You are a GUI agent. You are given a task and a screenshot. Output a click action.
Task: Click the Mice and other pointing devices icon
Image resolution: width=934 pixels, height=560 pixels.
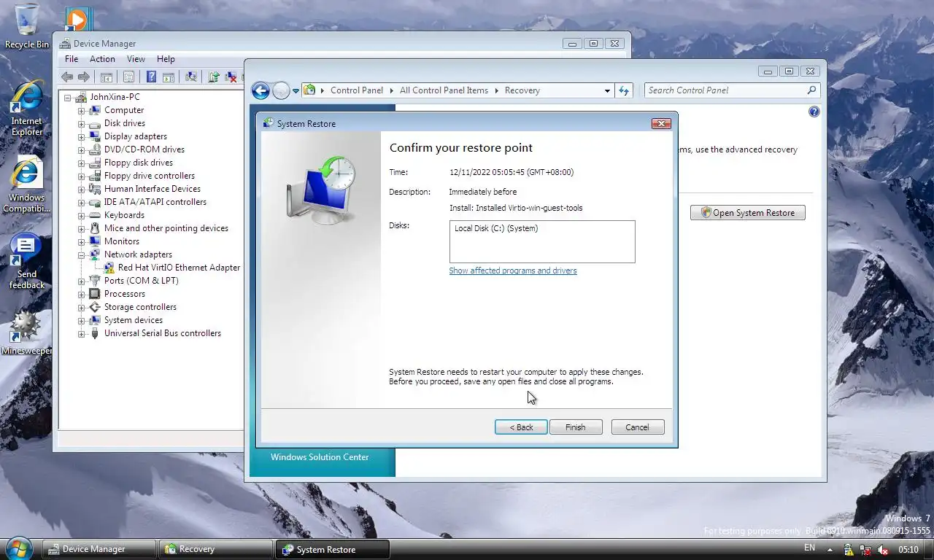(94, 228)
